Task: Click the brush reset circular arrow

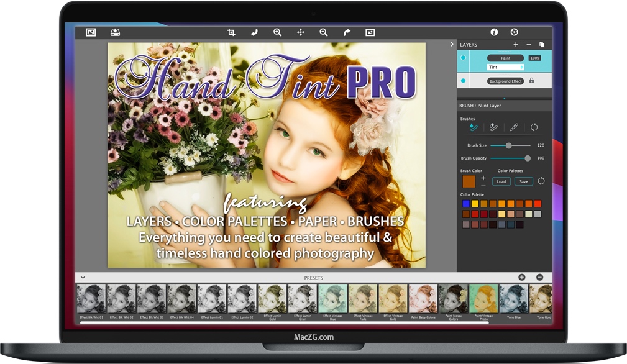Action: tap(534, 127)
